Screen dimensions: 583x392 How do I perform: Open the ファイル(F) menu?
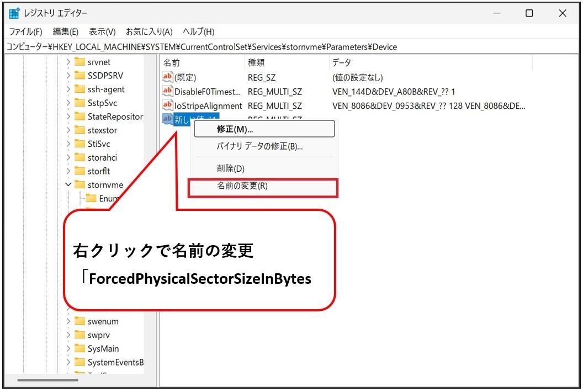pos(25,32)
